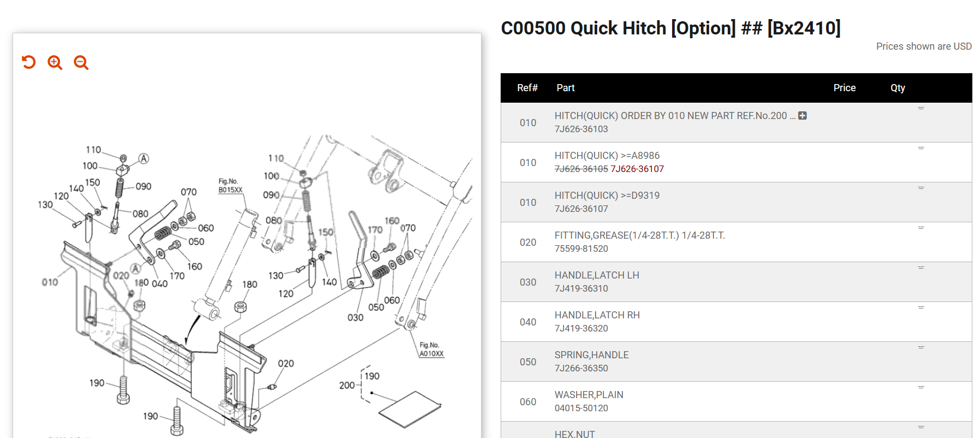This screenshot has width=980, height=438.
Task: Reset the diagram view with the rotate icon
Action: click(x=29, y=62)
